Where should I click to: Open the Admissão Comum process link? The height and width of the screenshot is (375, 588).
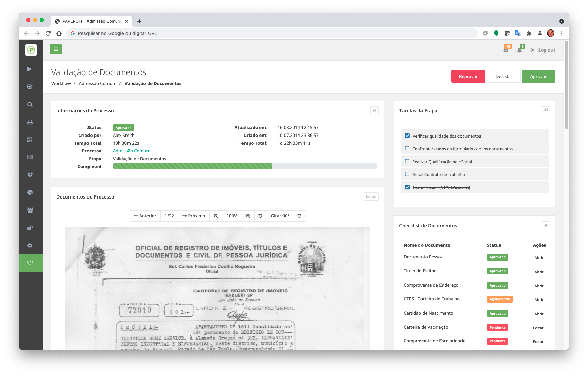pyautogui.click(x=132, y=151)
